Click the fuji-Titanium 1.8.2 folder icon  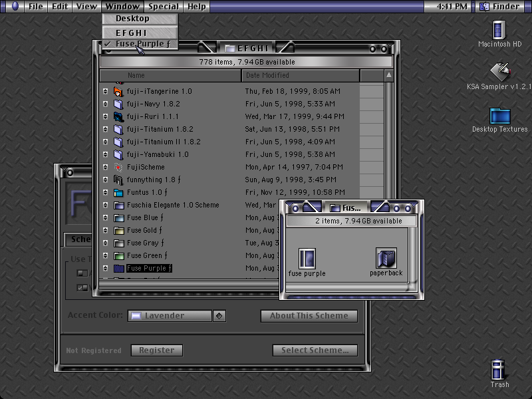point(118,129)
